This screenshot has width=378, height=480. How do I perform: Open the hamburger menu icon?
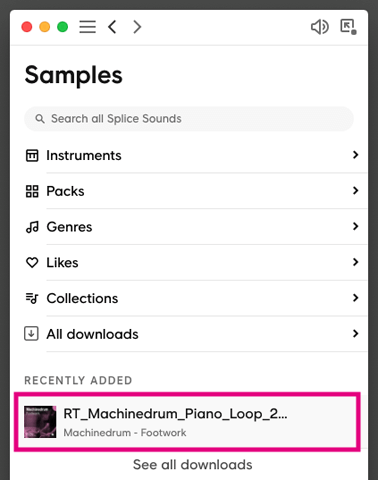tap(87, 27)
